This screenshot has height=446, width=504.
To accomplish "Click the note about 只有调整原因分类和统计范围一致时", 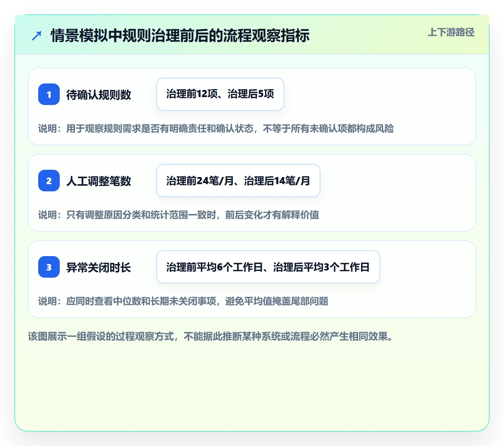I will pos(179,215).
